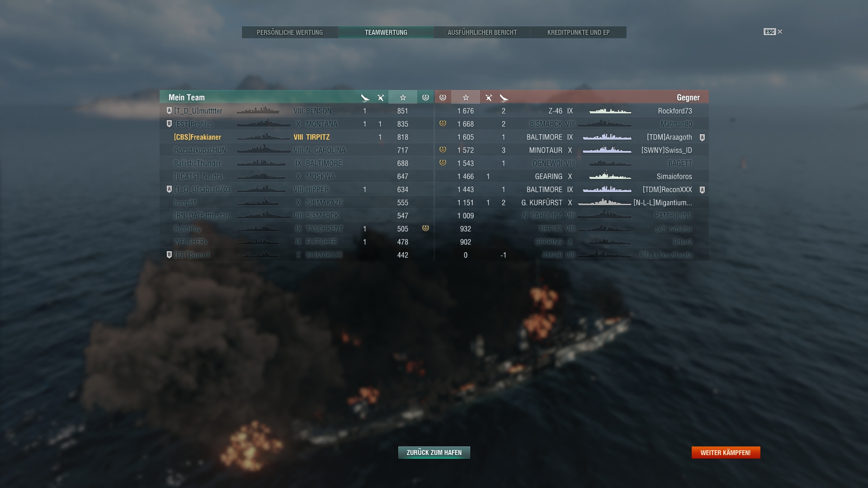Sort my team by base XP star icon
The width and height of the screenshot is (868, 488).
tap(403, 97)
